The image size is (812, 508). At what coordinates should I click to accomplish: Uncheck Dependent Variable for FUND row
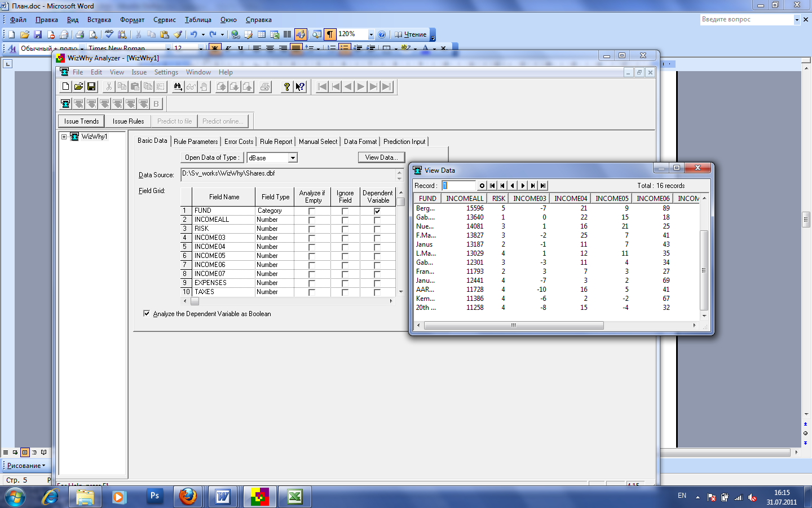pos(377,211)
